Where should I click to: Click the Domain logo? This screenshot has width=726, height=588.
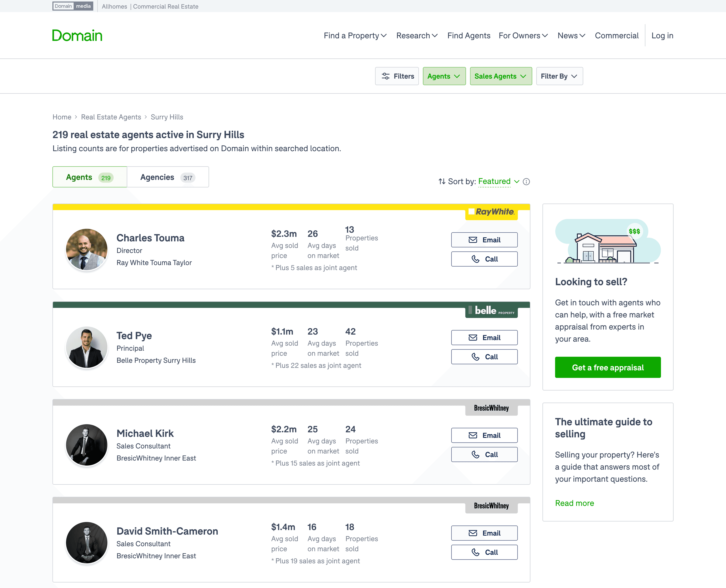pos(77,36)
